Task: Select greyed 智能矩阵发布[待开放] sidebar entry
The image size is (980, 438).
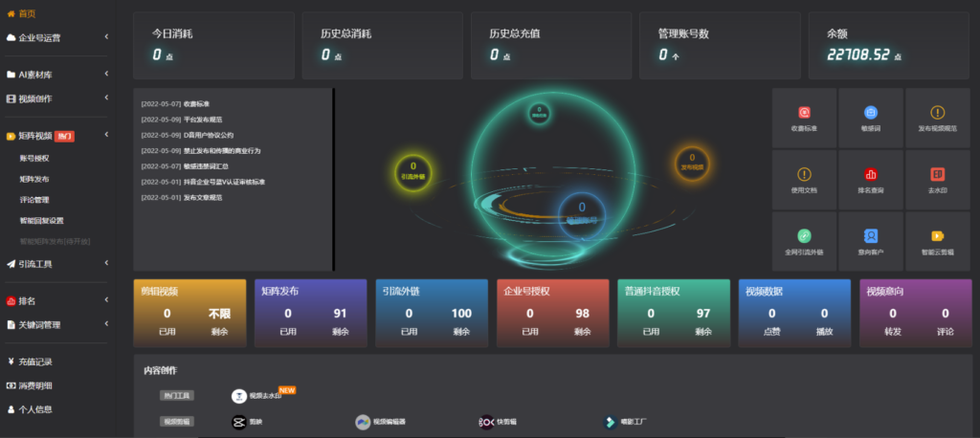Action: pyautogui.click(x=56, y=241)
